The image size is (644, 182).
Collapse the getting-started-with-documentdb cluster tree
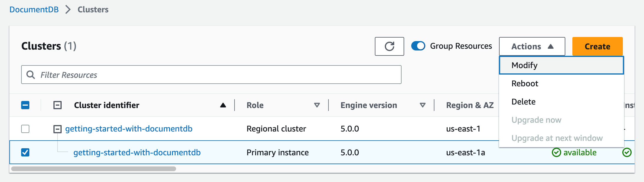click(58, 129)
